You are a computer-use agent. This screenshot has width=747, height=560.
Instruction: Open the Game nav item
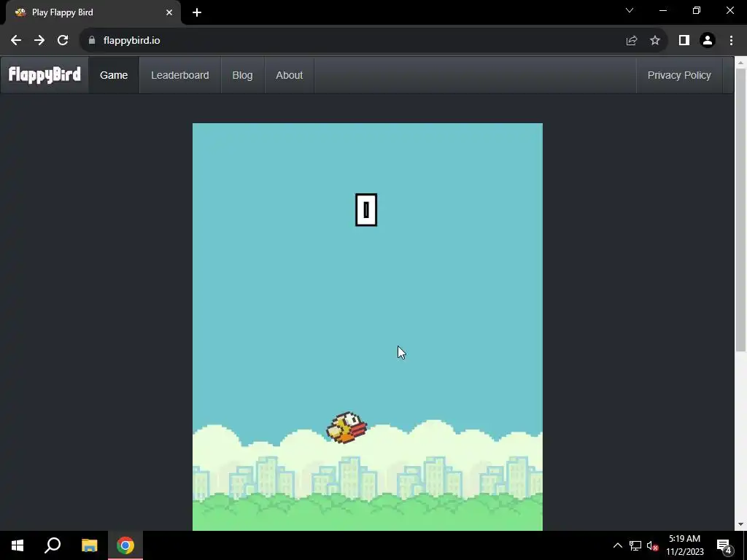coord(114,75)
